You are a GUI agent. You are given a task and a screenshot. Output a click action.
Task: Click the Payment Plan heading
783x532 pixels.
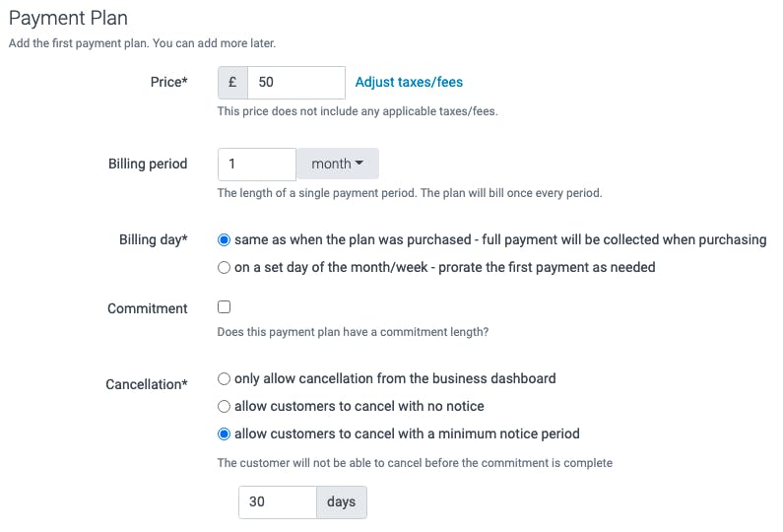click(68, 18)
